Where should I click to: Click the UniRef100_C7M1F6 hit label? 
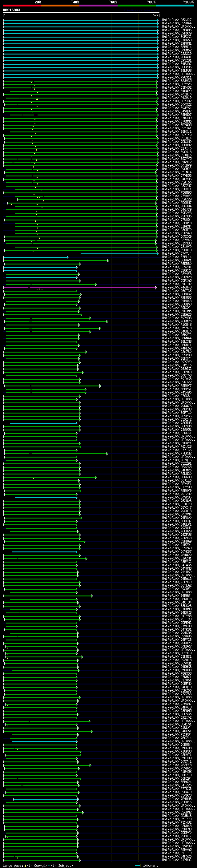(x=177, y=365)
